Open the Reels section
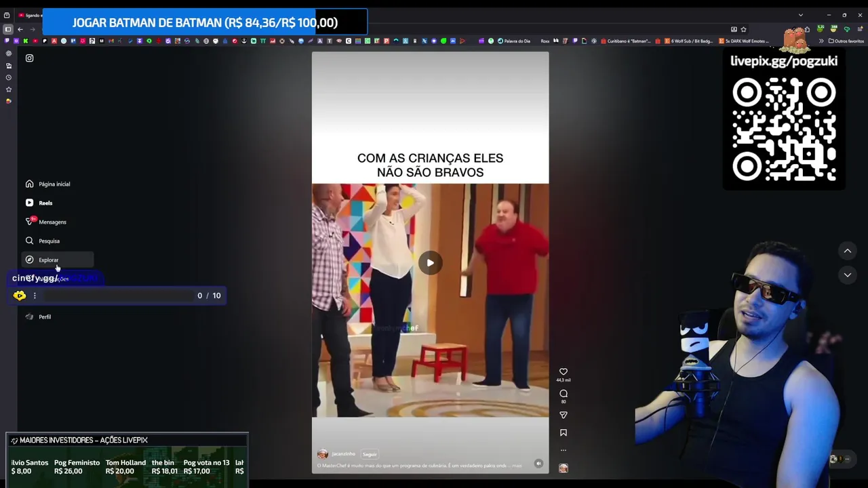The image size is (868, 488). [39, 203]
